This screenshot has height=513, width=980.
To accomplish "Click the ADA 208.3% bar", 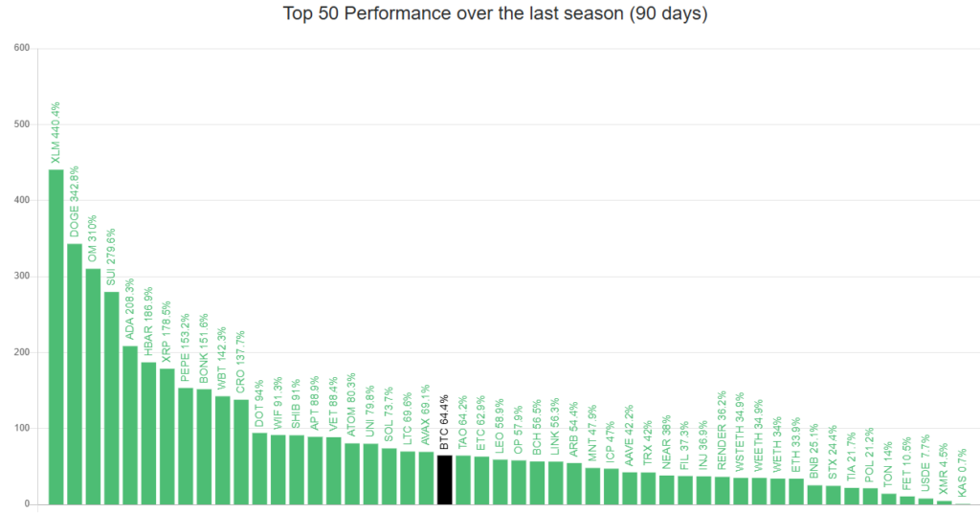I will click(129, 424).
